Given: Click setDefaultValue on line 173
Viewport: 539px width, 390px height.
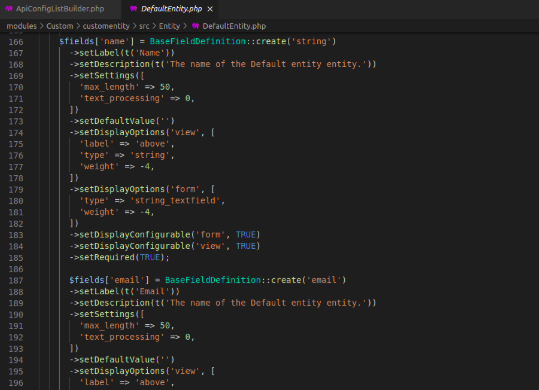Looking at the screenshot, I should (x=117, y=121).
